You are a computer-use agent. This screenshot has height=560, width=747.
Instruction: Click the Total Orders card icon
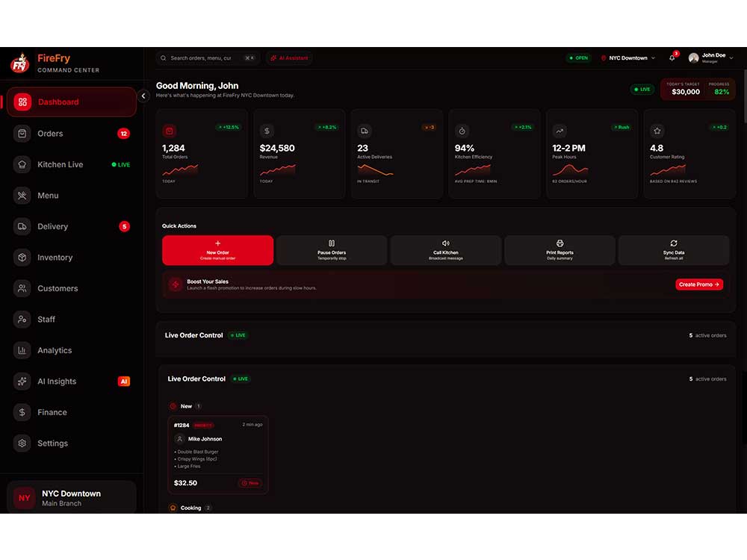point(169,131)
